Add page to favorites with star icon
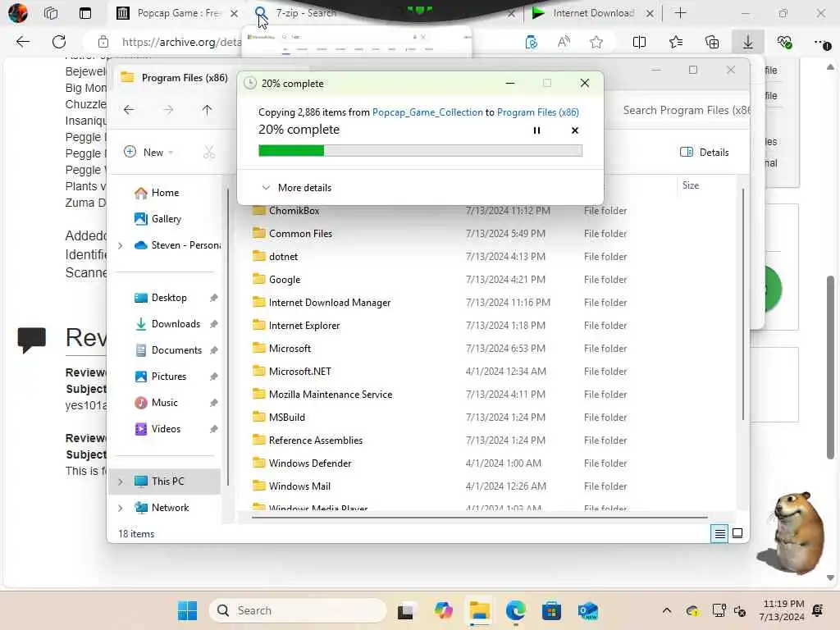 click(596, 42)
